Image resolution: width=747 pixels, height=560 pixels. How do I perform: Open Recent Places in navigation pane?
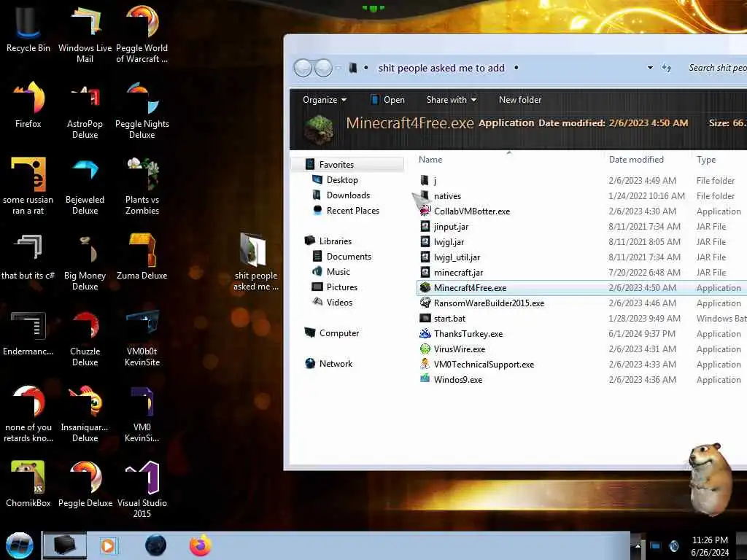pyautogui.click(x=346, y=211)
